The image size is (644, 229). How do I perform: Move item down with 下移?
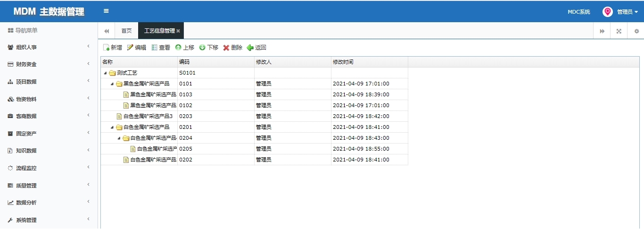pos(209,48)
